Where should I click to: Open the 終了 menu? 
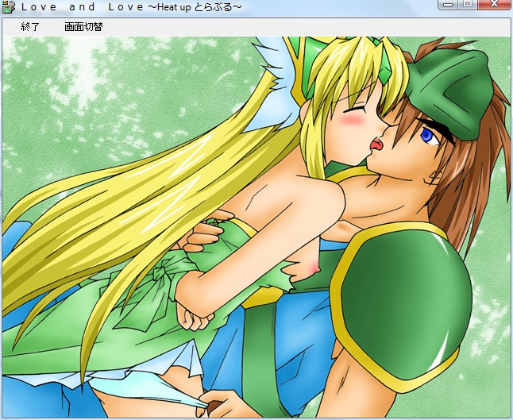pos(30,27)
